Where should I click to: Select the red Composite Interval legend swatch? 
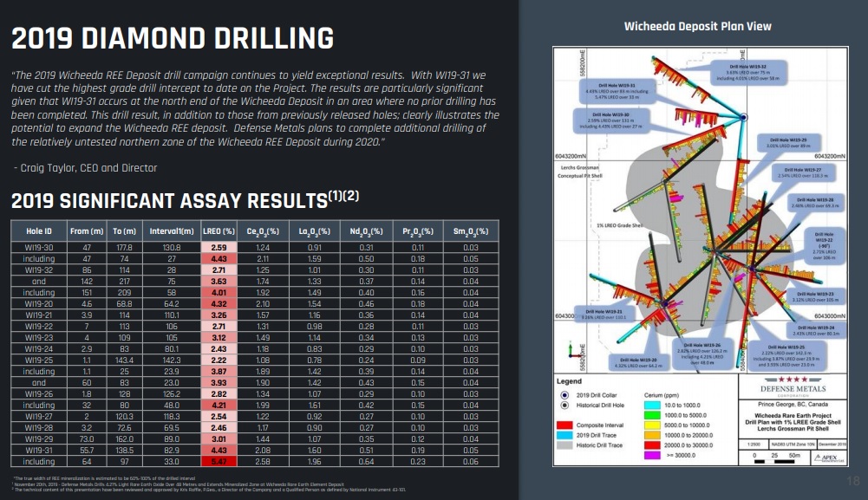pos(565,425)
